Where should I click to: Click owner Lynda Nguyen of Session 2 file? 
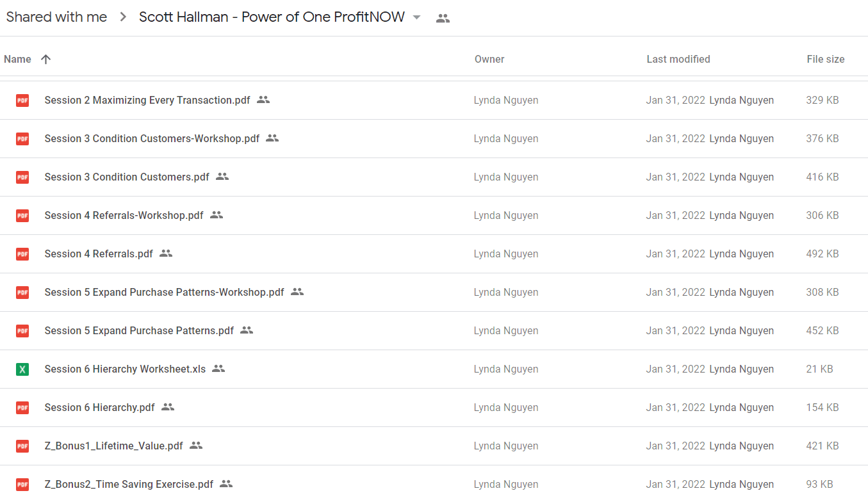coord(506,100)
